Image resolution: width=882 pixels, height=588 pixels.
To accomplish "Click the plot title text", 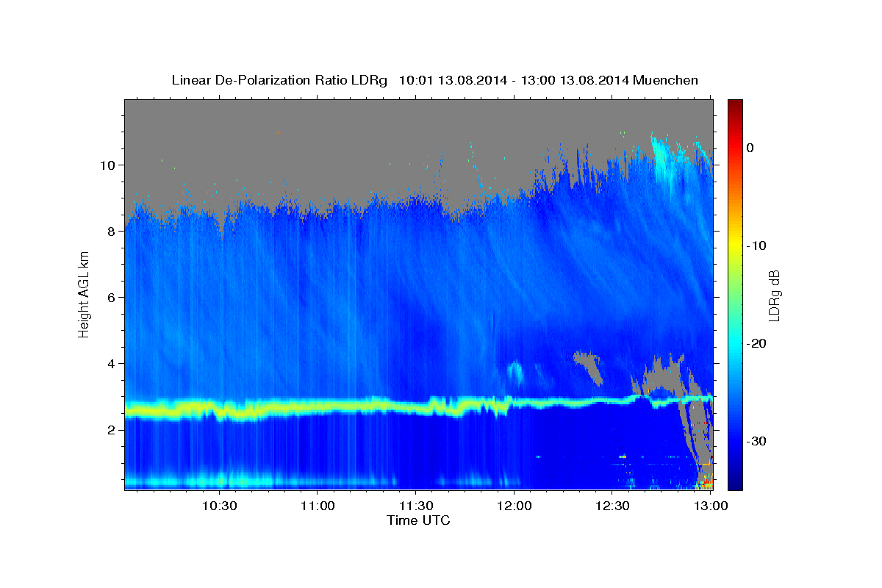I will (434, 80).
